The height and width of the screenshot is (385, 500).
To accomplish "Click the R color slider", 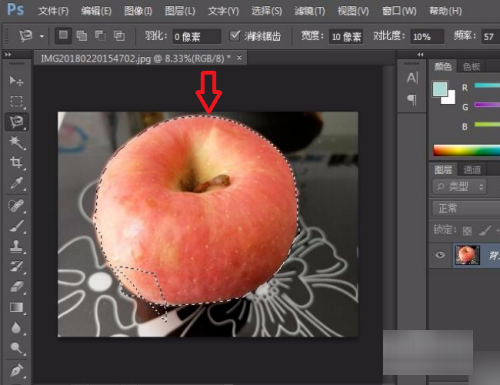I will point(487,86).
